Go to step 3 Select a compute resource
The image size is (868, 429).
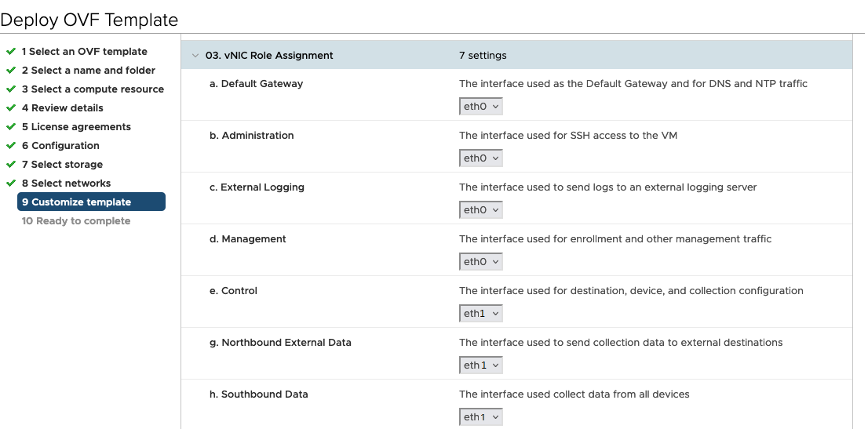point(93,89)
